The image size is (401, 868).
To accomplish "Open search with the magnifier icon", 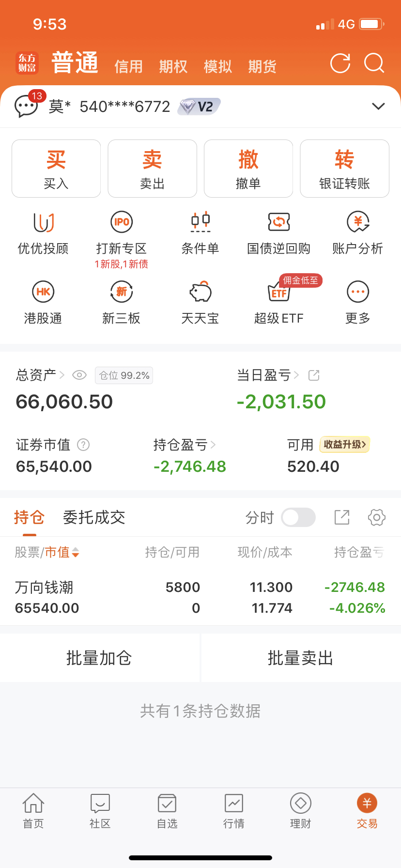I will click(374, 63).
